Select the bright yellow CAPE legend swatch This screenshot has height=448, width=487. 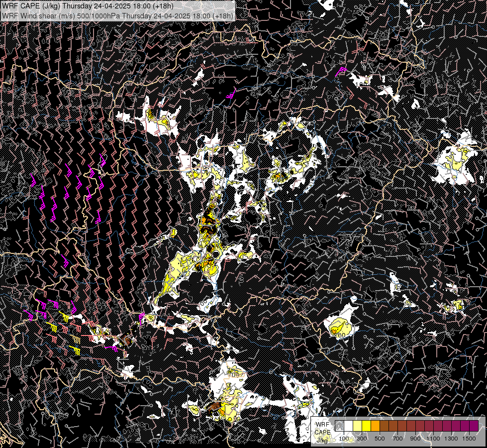click(367, 426)
